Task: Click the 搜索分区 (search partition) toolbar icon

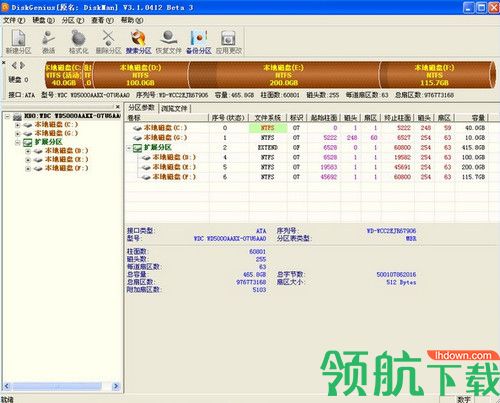Action: (x=138, y=42)
